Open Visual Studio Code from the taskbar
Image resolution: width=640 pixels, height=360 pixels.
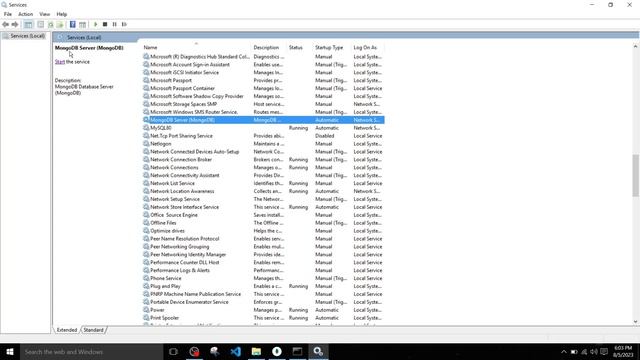[x=236, y=351]
